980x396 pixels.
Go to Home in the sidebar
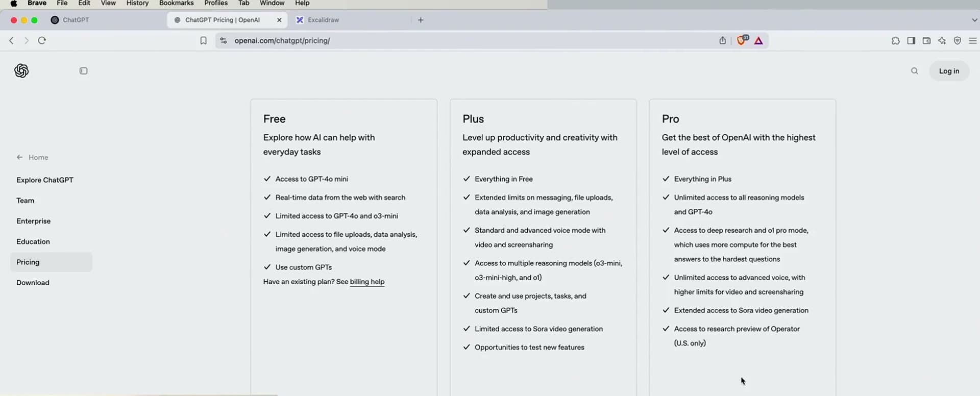coord(33,157)
